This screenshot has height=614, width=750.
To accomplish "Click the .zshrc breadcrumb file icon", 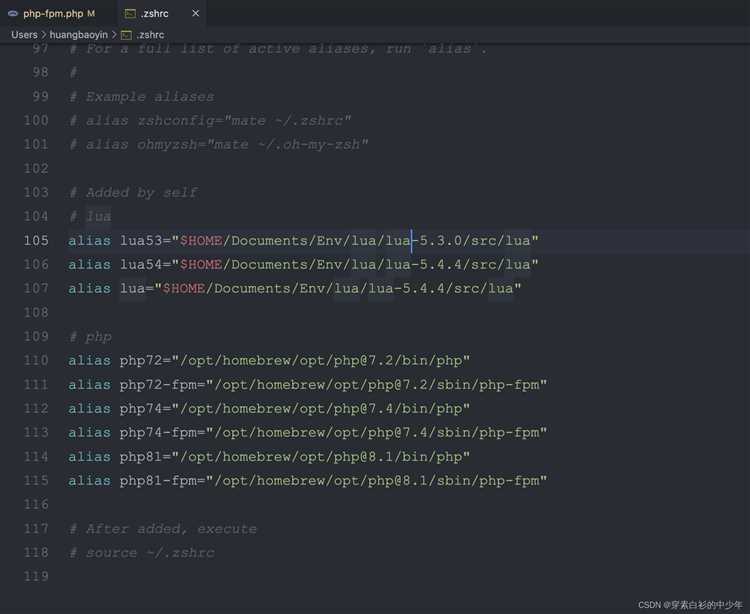I will (x=126, y=35).
